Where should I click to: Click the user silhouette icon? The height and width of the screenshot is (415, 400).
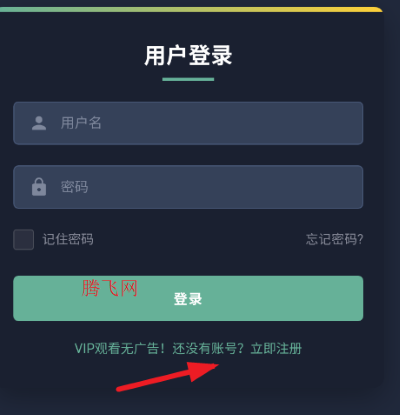(x=39, y=123)
